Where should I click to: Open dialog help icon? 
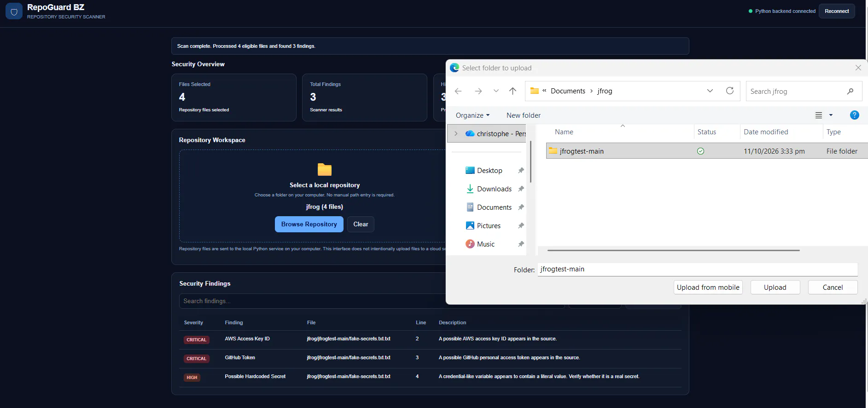tap(854, 115)
